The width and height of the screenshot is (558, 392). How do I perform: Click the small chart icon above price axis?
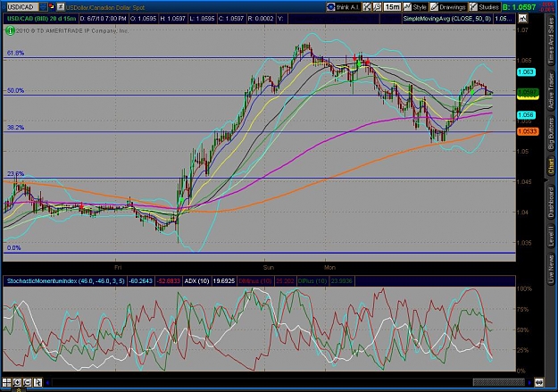(x=523, y=18)
